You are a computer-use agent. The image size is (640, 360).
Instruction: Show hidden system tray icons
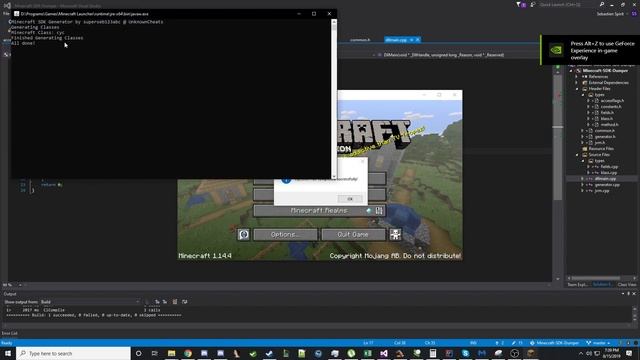click(x=581, y=353)
